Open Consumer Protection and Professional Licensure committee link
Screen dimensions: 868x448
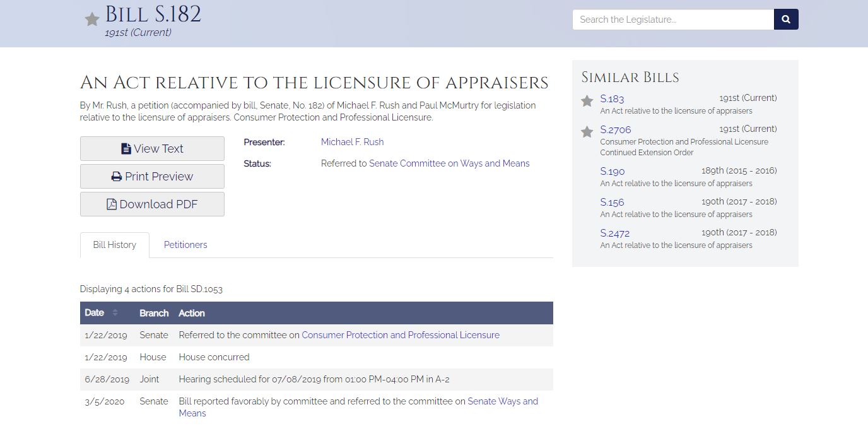400,335
